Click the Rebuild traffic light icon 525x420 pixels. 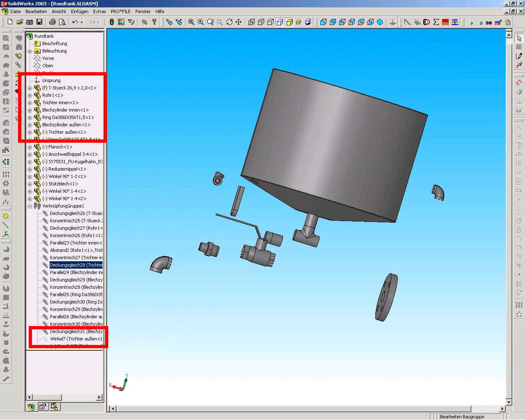112,22
